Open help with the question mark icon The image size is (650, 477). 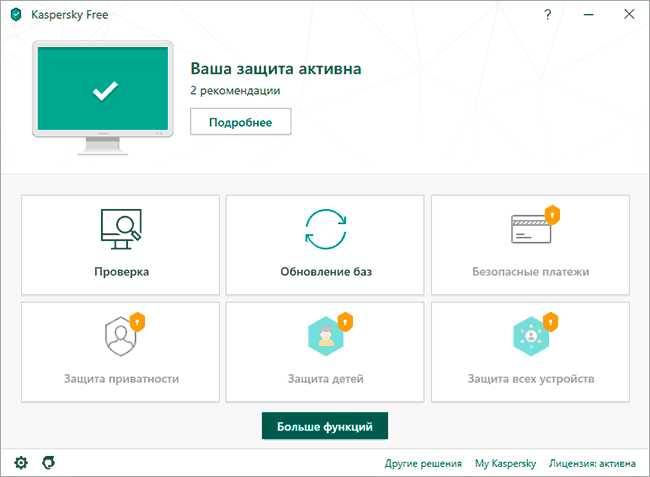click(548, 15)
